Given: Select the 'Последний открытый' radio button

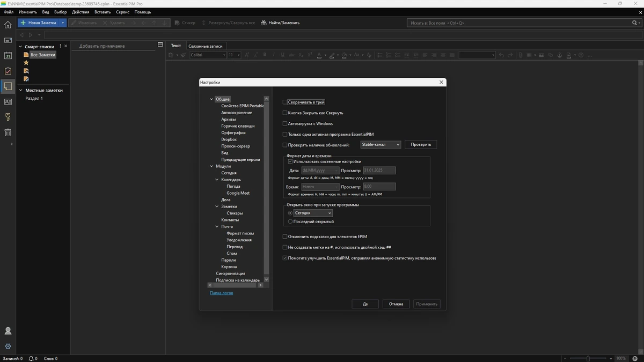Looking at the screenshot, I should tap(290, 221).
